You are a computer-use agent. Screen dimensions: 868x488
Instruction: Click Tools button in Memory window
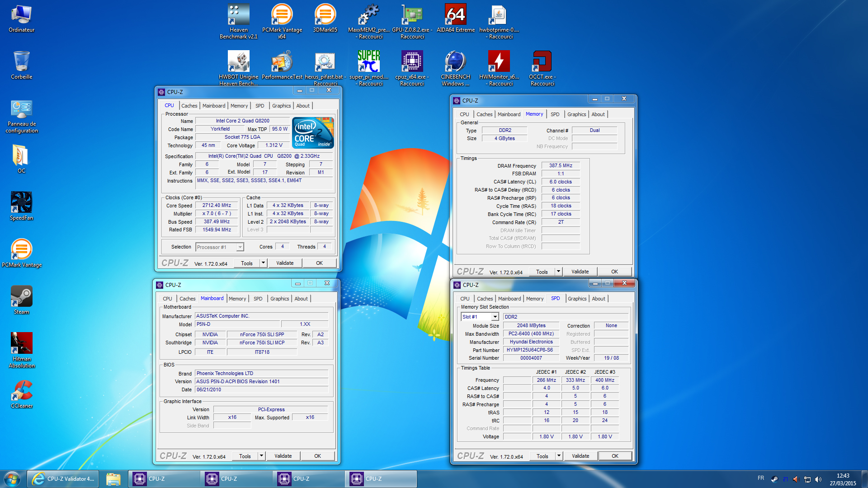pyautogui.click(x=542, y=272)
